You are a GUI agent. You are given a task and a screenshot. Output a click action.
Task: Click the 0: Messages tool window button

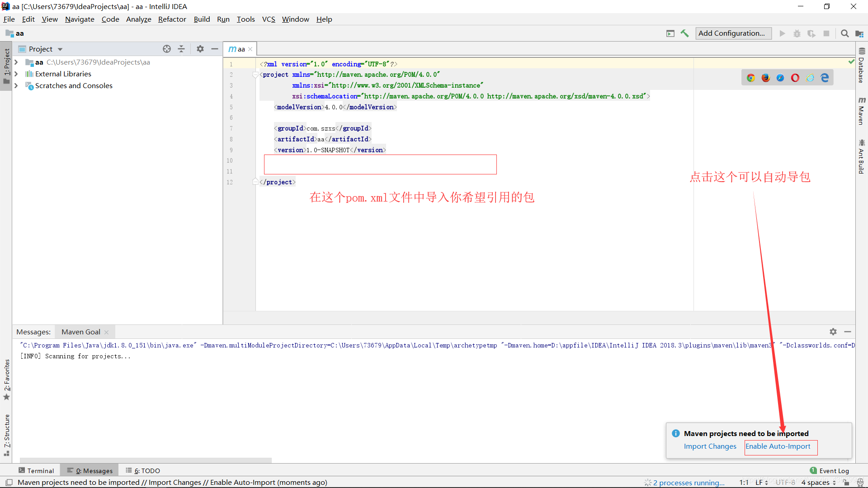coord(90,471)
